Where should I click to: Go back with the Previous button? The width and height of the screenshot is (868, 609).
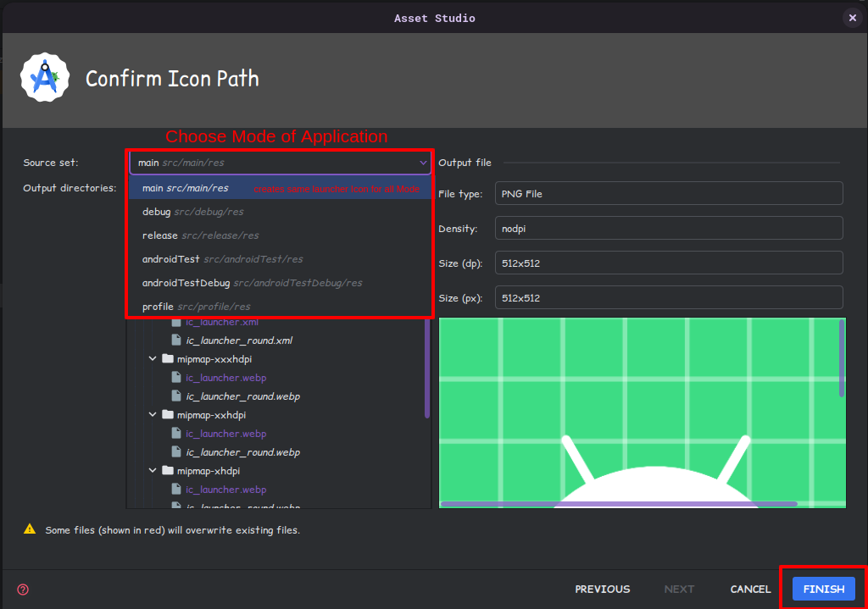coord(602,590)
